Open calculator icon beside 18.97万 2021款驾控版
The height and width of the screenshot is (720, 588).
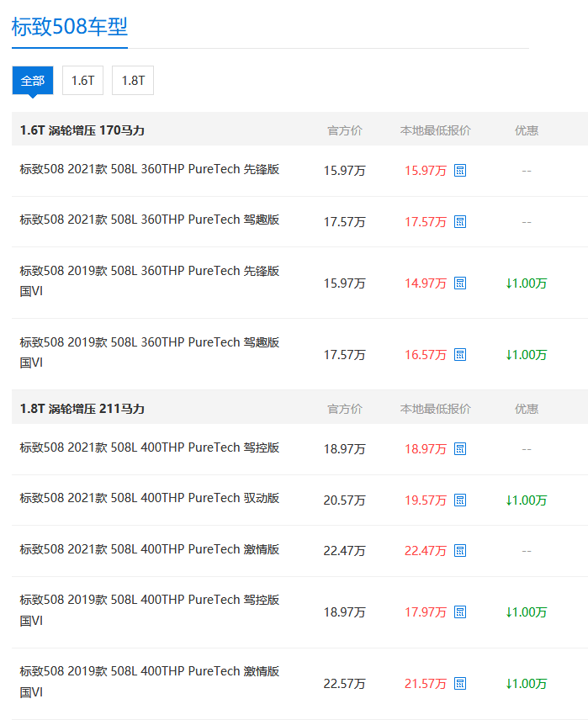pyautogui.click(x=460, y=448)
